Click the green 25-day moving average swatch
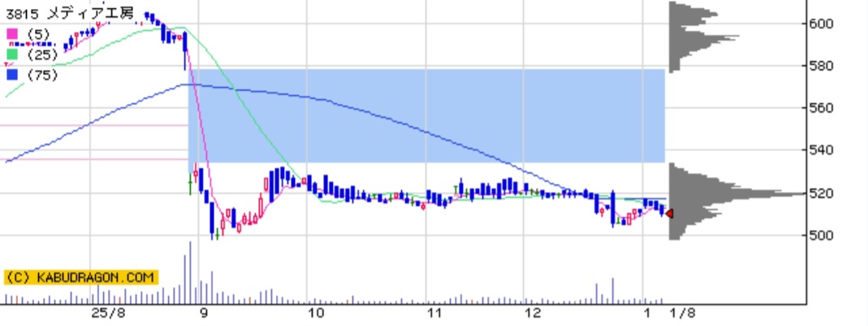Screen dimensions: 868x326 11,54
